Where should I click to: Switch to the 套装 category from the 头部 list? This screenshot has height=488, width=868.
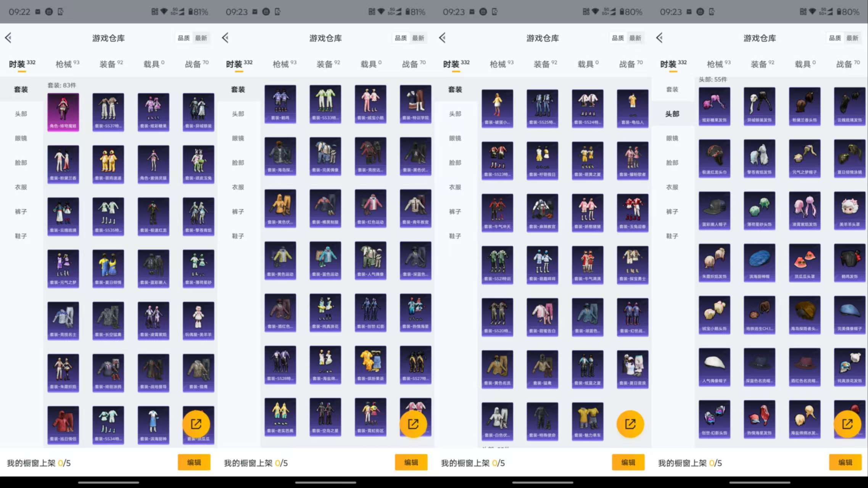click(672, 89)
